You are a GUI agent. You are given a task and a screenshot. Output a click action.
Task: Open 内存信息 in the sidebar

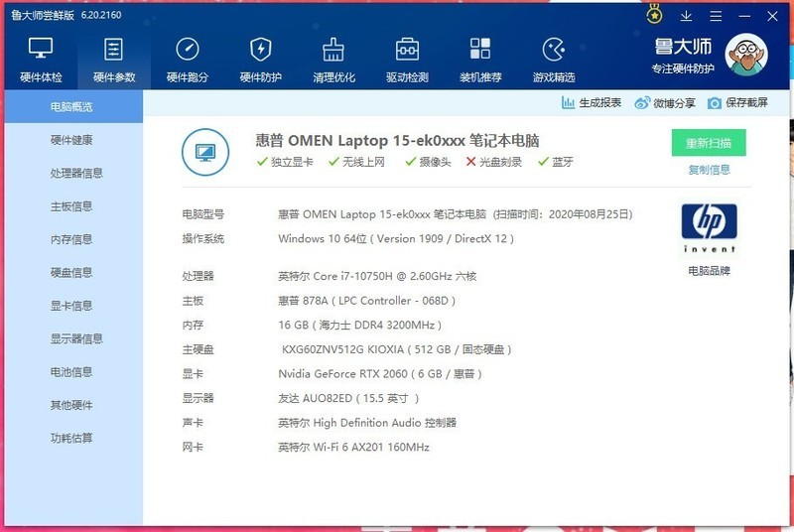pyautogui.click(x=73, y=239)
